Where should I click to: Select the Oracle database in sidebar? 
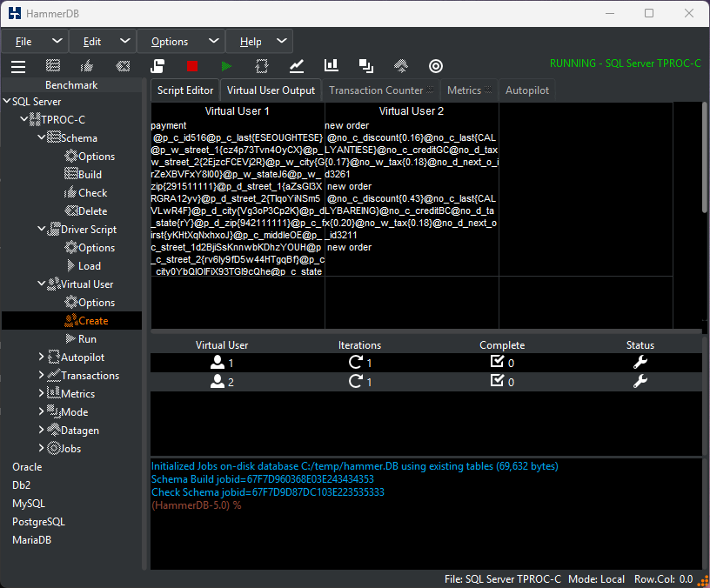pyautogui.click(x=27, y=467)
